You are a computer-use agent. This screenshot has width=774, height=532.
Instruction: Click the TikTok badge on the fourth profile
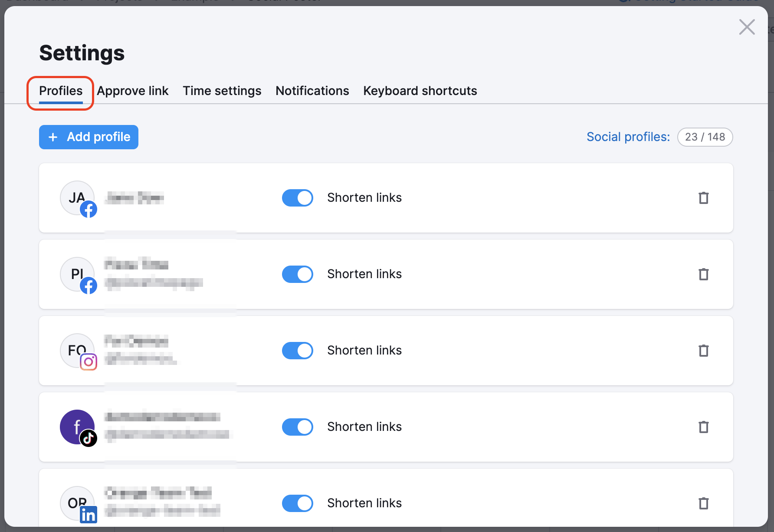(x=89, y=439)
